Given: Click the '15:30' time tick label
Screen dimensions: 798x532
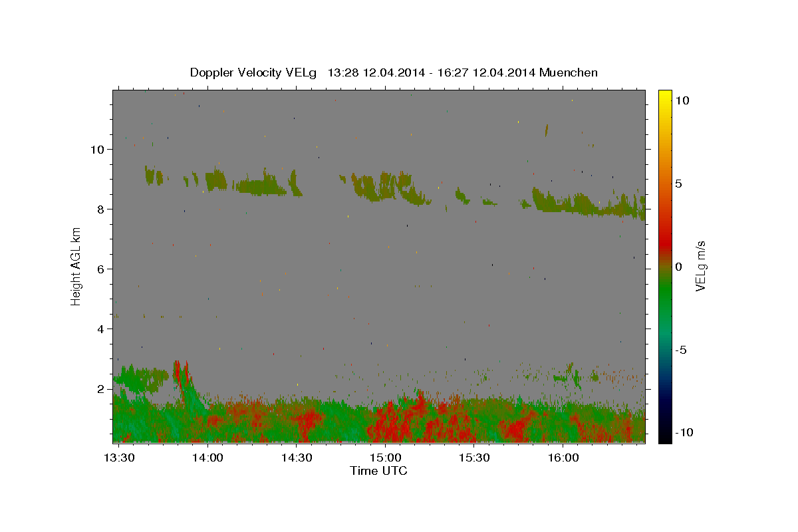Looking at the screenshot, I should coord(475,458).
